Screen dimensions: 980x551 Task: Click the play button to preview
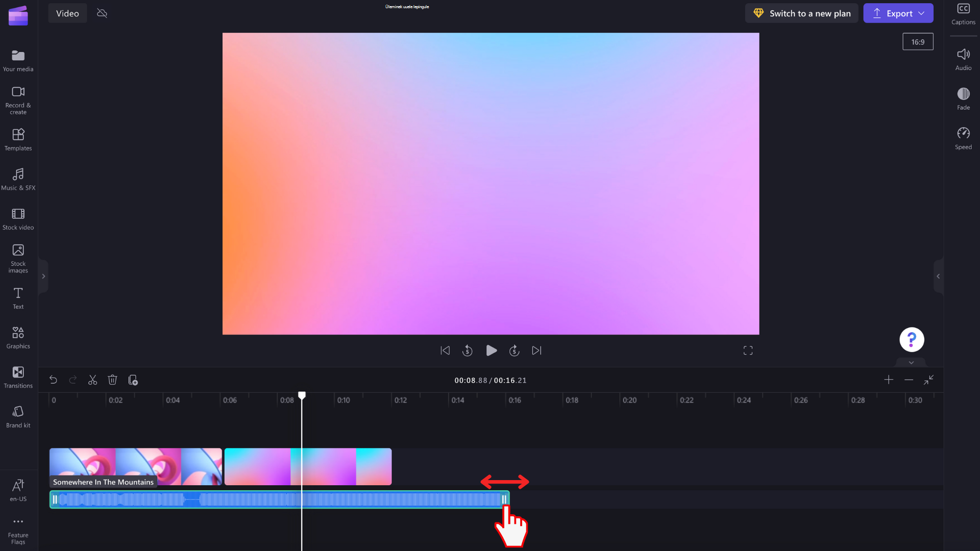pos(492,350)
